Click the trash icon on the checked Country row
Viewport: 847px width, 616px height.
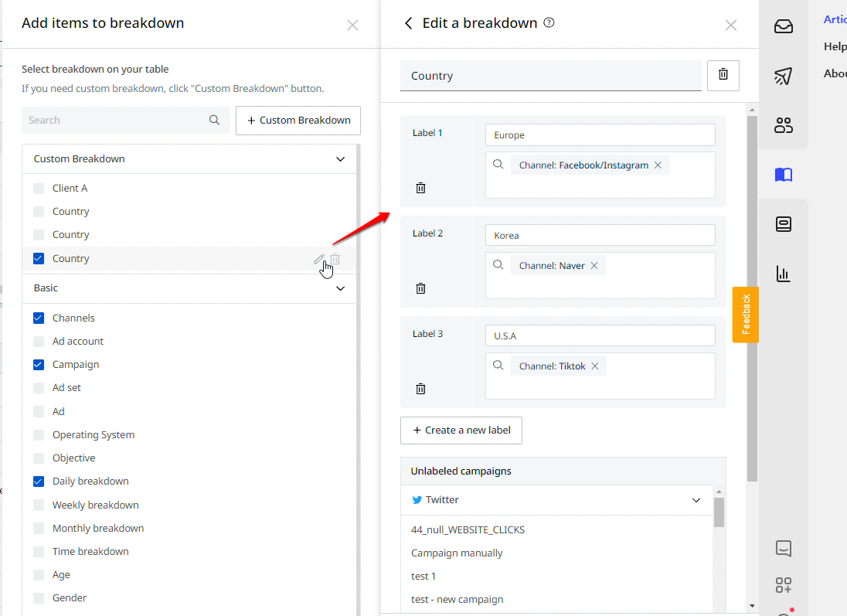(x=335, y=259)
